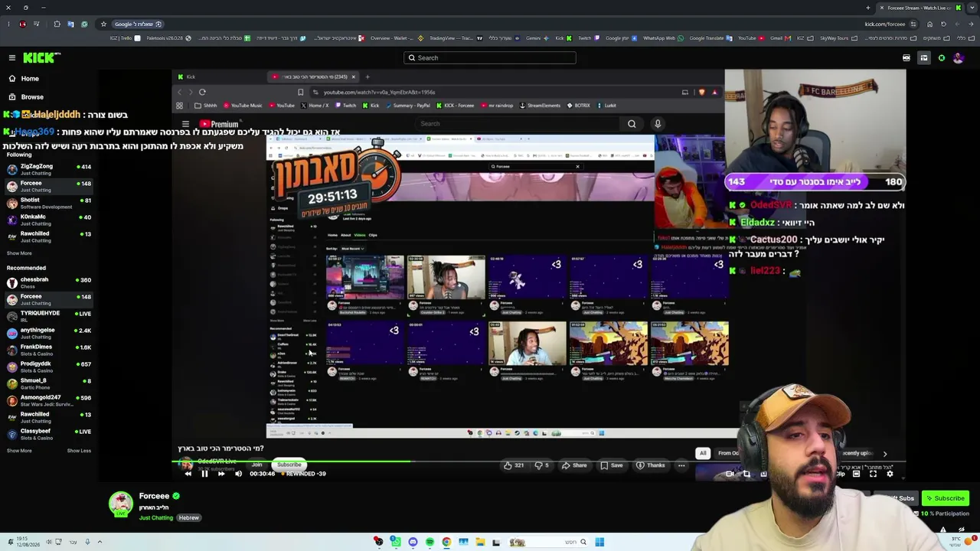Screen dimensions: 980x551
Task: Open Shmuel_8 in Recommended list
Action: 49,384
